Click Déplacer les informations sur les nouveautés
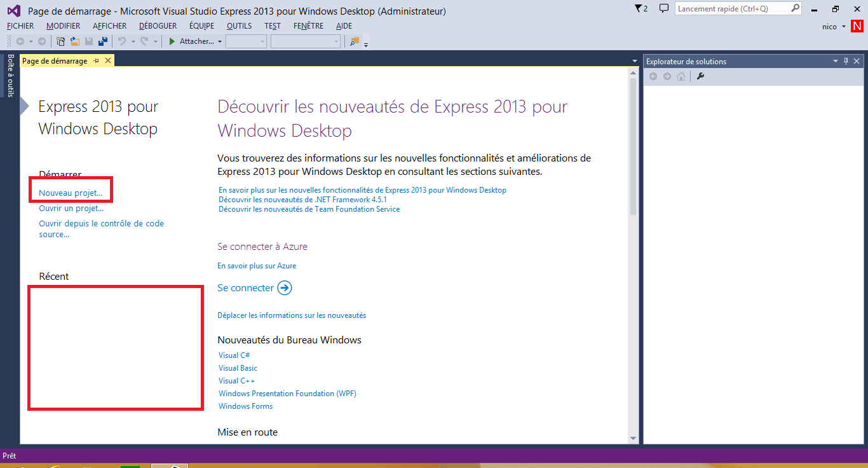The height and width of the screenshot is (468, 868). pyautogui.click(x=292, y=315)
